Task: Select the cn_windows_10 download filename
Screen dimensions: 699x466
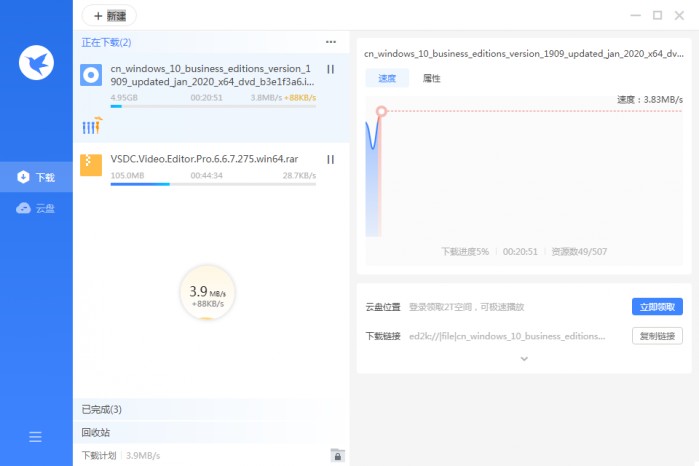Action: click(212, 75)
